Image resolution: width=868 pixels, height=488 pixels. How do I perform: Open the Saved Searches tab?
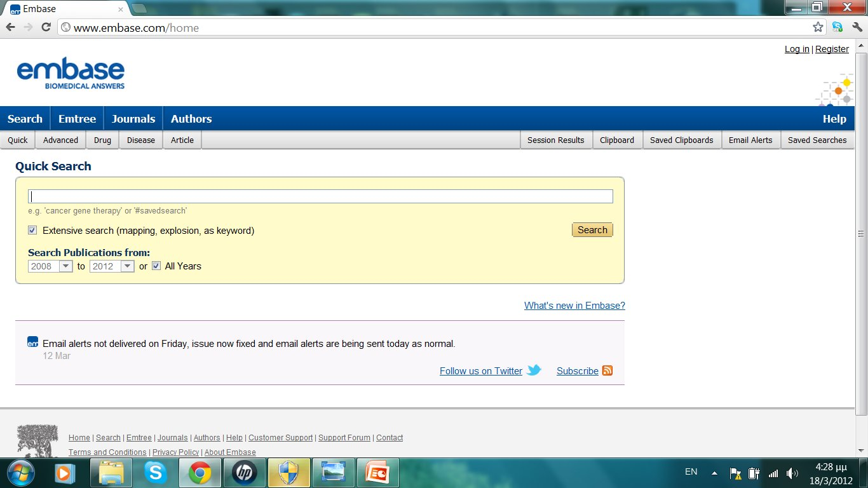(817, 140)
